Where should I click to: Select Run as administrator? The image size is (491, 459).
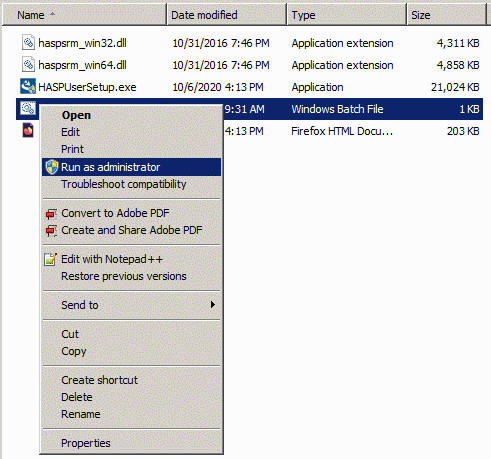coord(131,167)
